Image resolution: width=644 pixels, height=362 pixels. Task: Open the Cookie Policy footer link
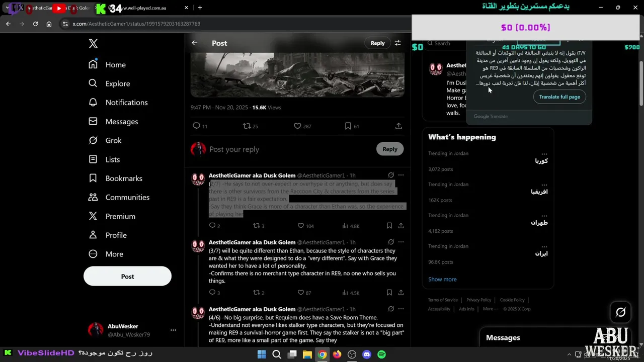tap(512, 300)
